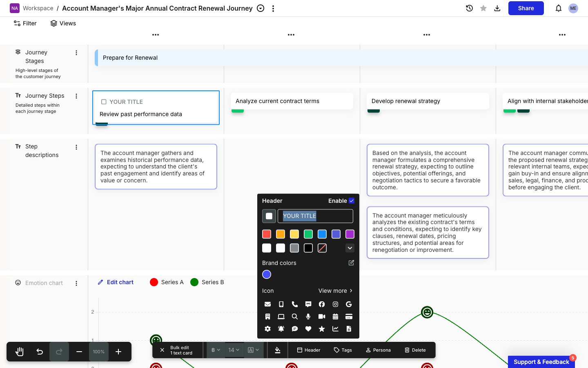Select the green header color swatch
The image size is (588, 368).
[308, 234]
